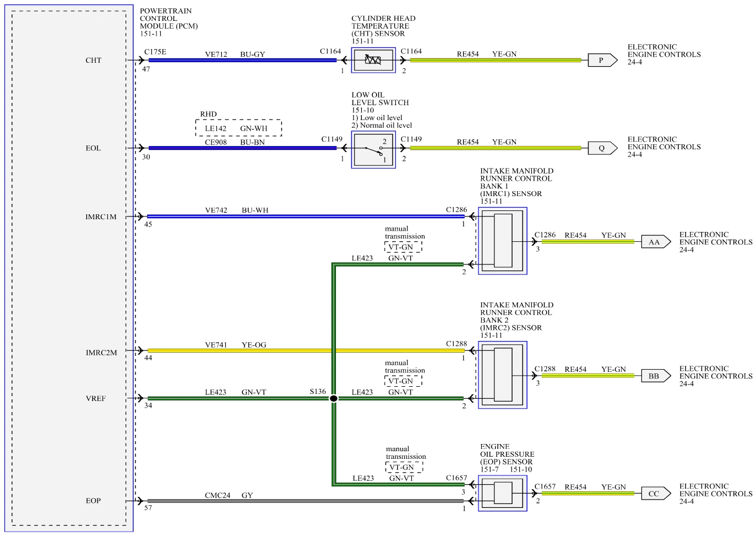Click the S136 splice label
Screen dimensions: 756x536
(x=318, y=392)
